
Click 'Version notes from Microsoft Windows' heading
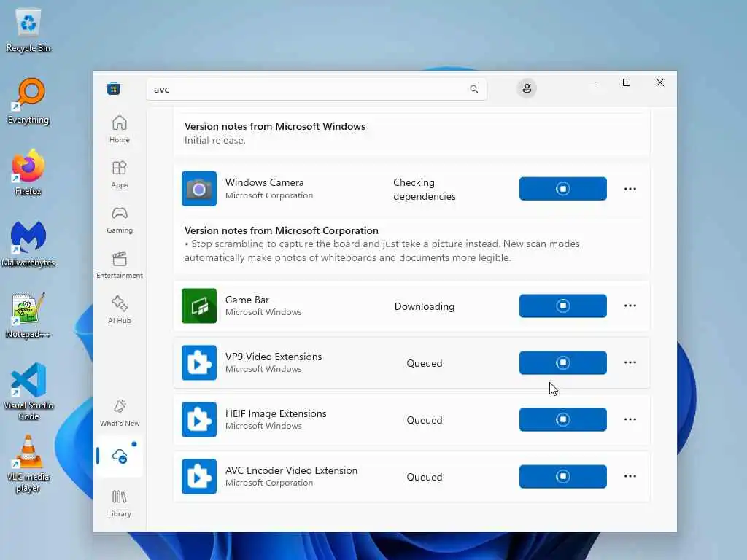275,126
